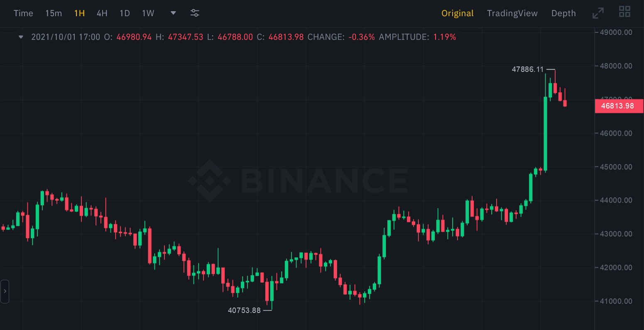Expand the chart to fullscreen
Image resolution: width=644 pixels, height=330 pixels.
point(598,13)
